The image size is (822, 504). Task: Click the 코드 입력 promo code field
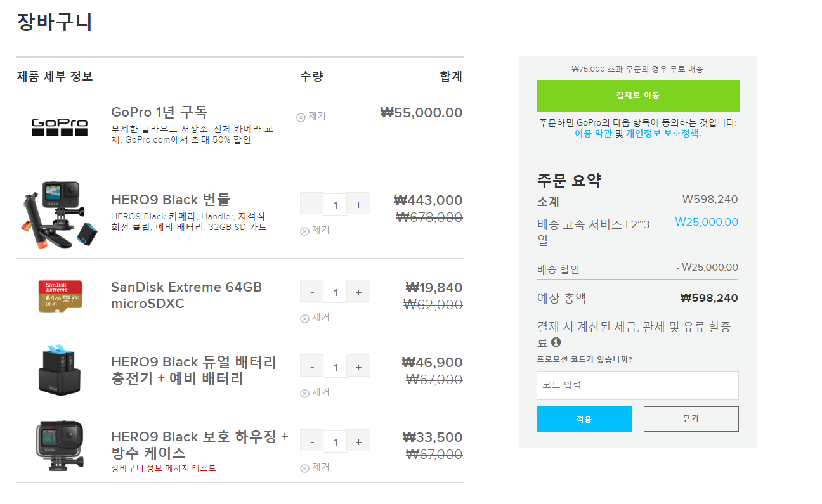coord(637,385)
